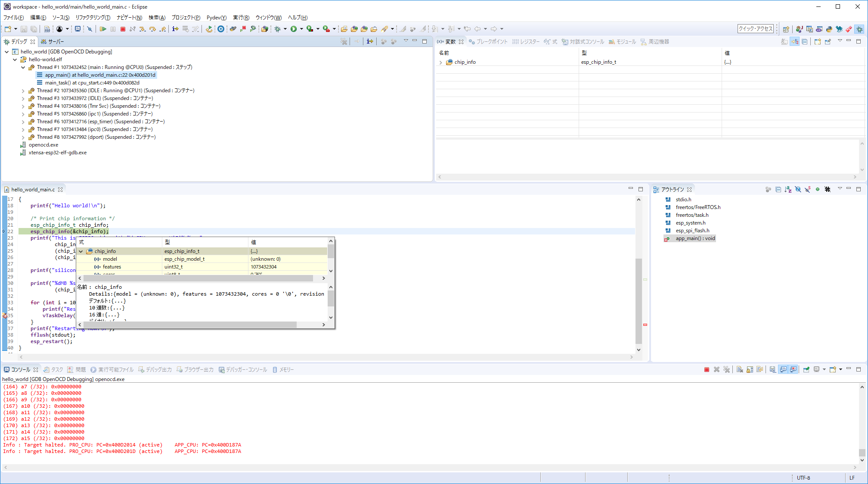Toggle Hide Inactive Elements hash icon in Outline
868x484 pixels.
tap(828, 190)
